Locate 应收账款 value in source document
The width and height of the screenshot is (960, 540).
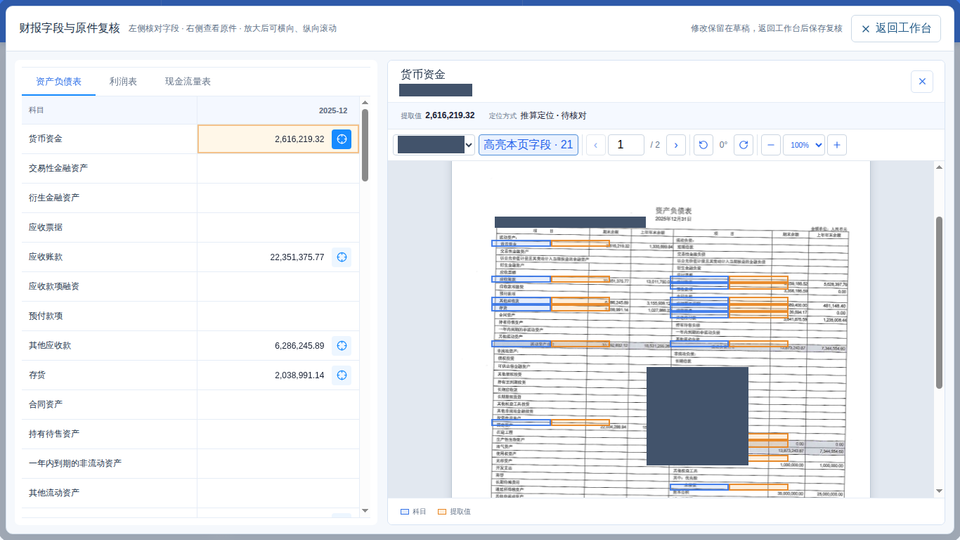[x=342, y=257]
